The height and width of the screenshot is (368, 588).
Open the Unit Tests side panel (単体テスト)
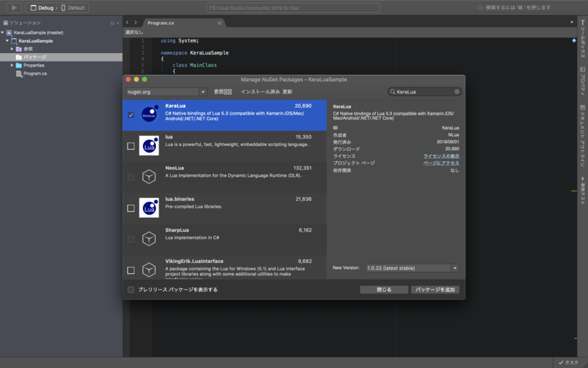(583, 191)
